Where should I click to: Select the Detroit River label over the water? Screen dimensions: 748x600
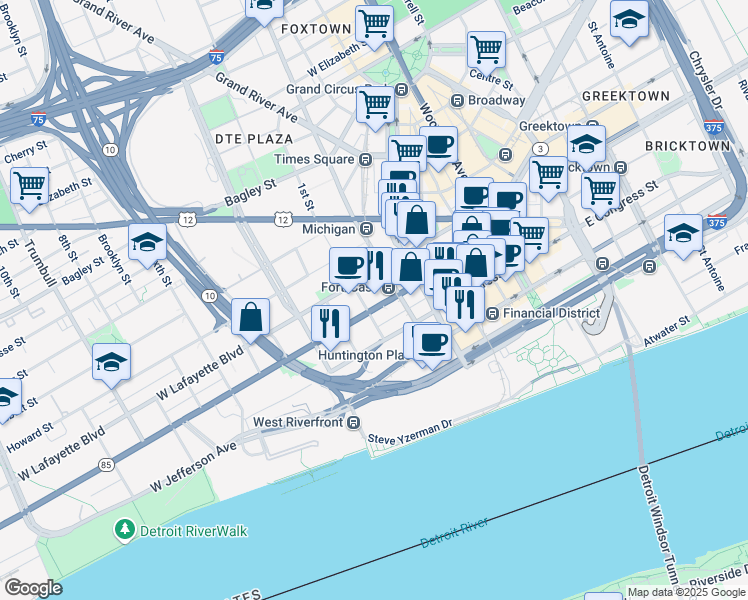click(454, 533)
